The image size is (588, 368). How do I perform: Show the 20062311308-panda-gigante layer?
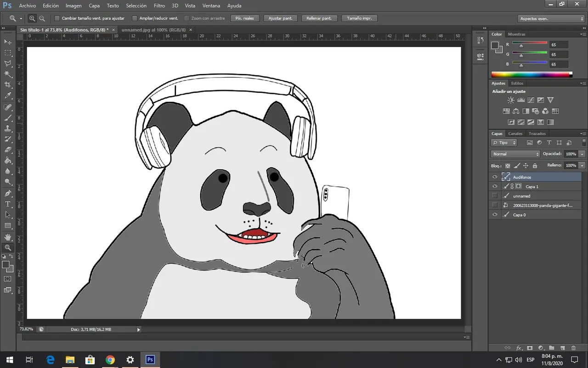point(495,205)
